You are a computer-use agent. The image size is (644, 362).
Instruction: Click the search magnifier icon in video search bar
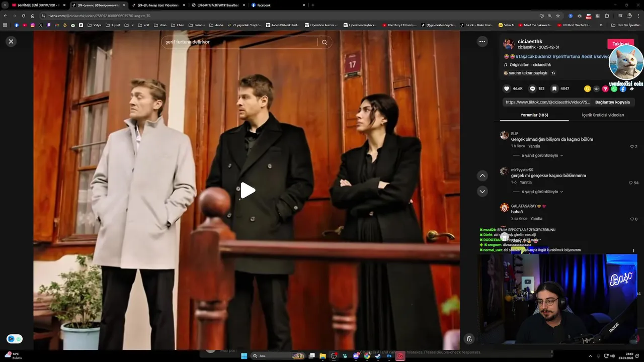tap(325, 42)
